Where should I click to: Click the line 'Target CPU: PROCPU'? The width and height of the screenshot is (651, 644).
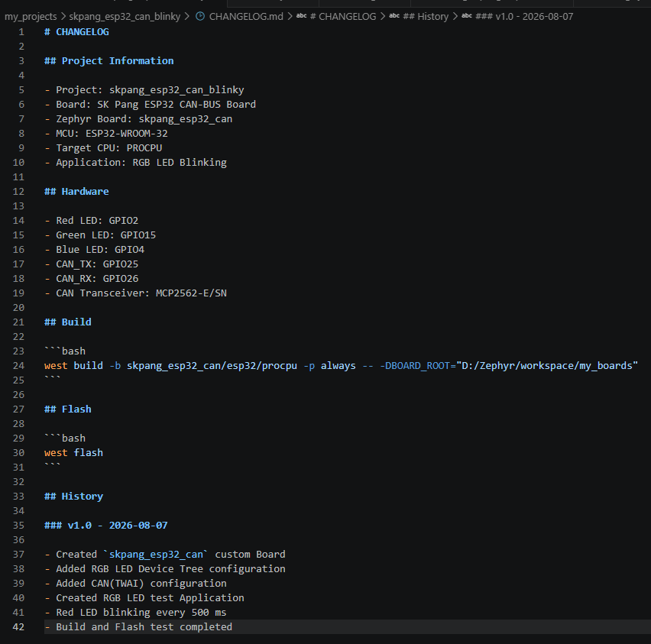click(103, 148)
